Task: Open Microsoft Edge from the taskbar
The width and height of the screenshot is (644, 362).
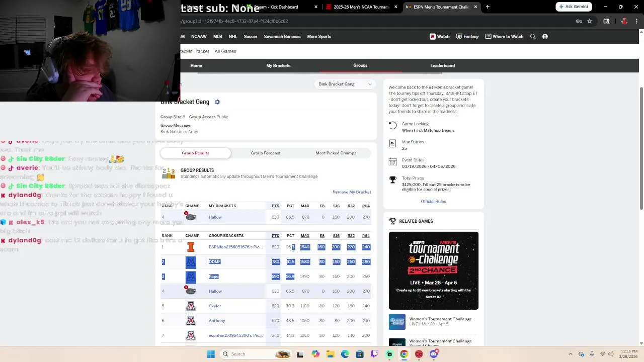Action: 345,354
